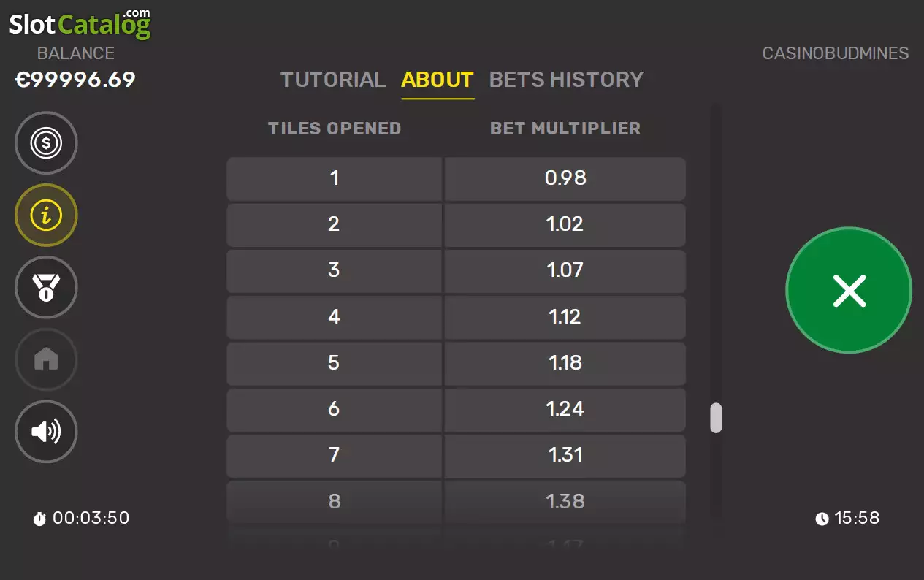Click the yellow info icon button
Screen dimensions: 924x580
click(x=46, y=215)
